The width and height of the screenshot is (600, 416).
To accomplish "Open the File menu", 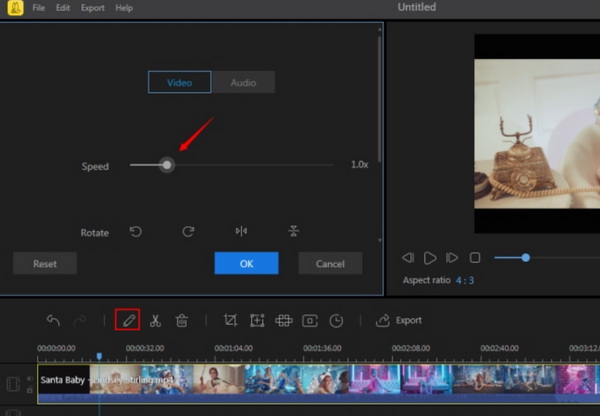I will [x=38, y=8].
